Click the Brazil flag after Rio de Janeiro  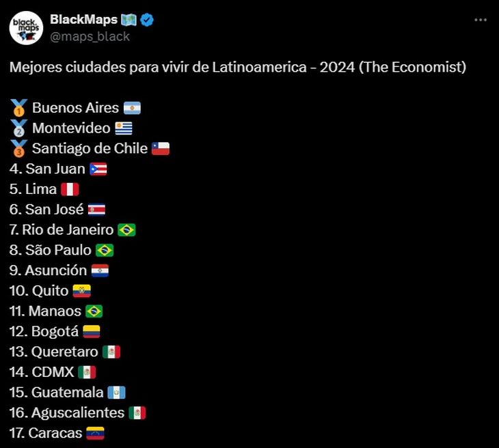click(126, 230)
